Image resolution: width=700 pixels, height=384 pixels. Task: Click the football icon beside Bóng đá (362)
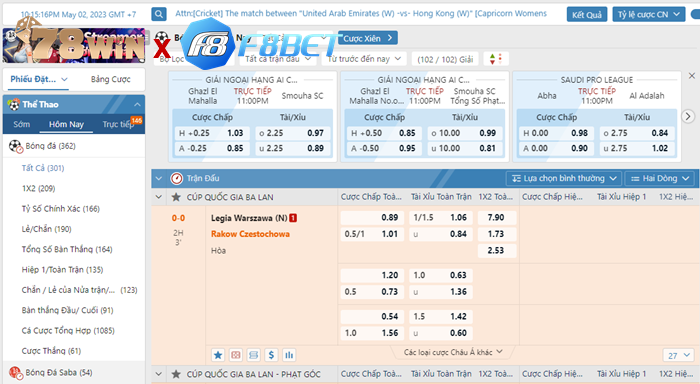15,146
